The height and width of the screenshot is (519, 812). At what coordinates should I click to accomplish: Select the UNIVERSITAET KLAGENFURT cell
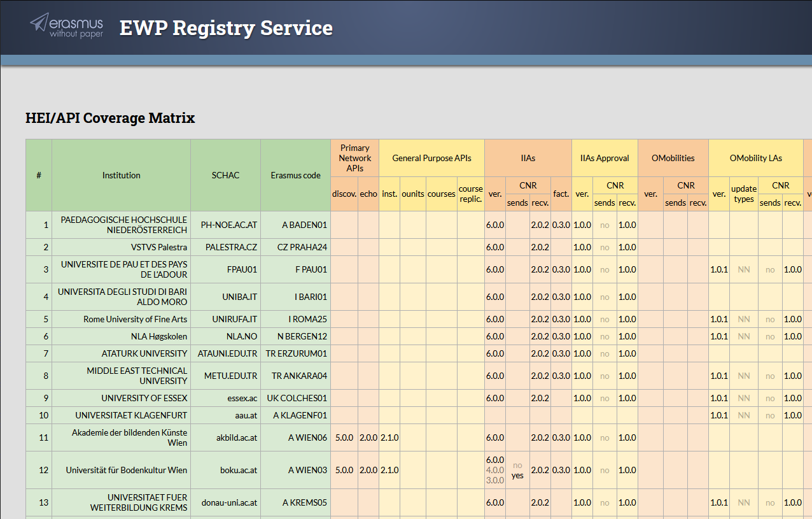tap(121, 415)
